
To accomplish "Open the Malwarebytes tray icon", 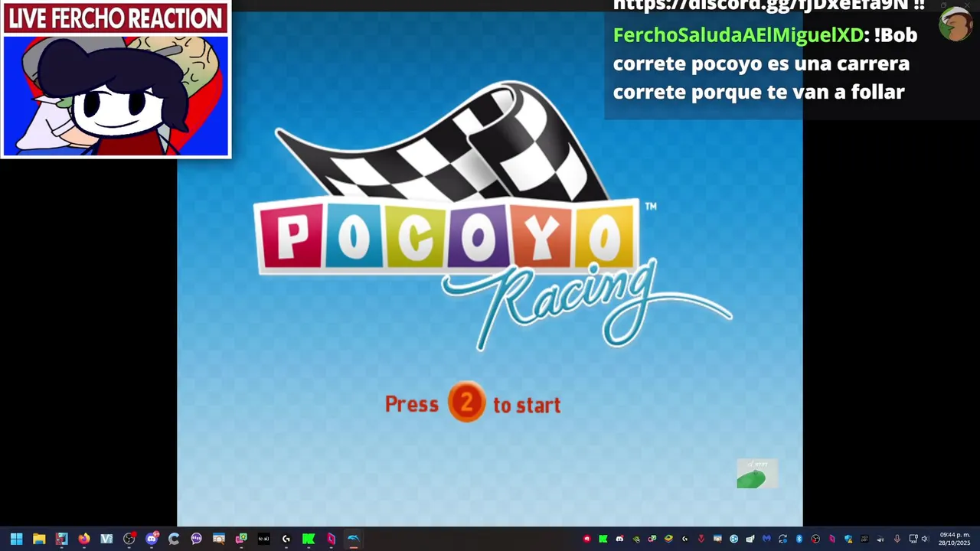I will 766,539.
